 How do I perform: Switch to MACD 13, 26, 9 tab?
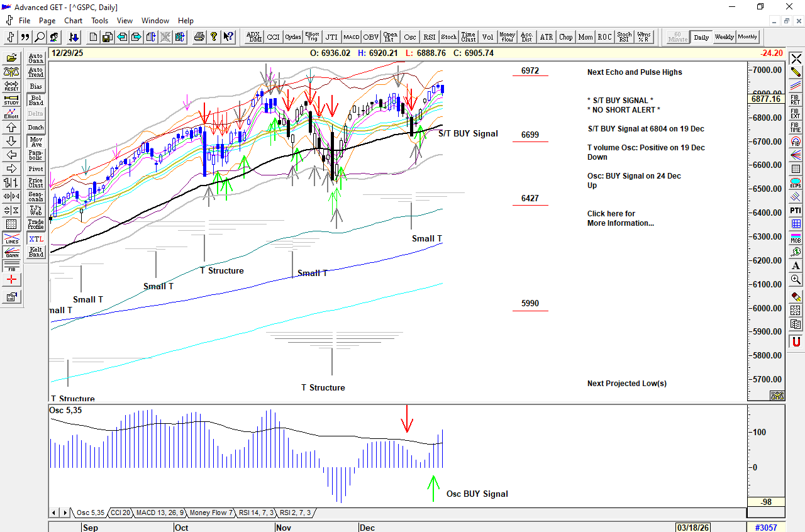coord(159,513)
